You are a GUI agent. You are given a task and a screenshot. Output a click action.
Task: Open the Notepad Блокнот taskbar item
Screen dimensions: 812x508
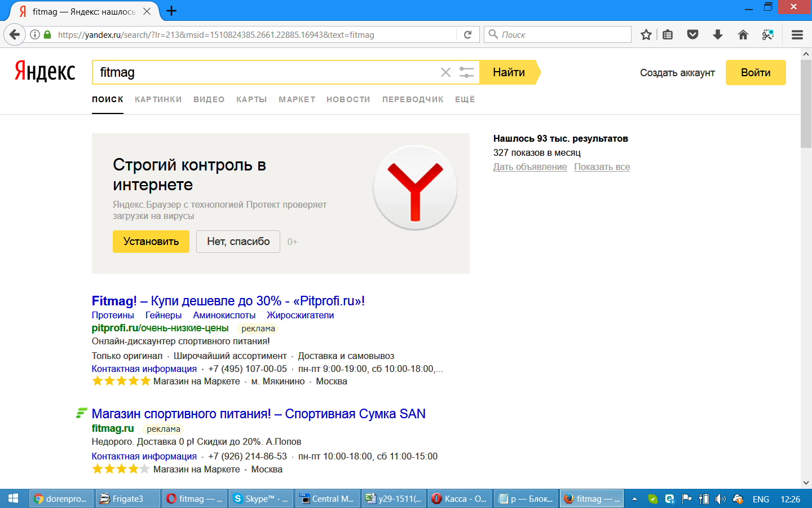pyautogui.click(x=527, y=498)
